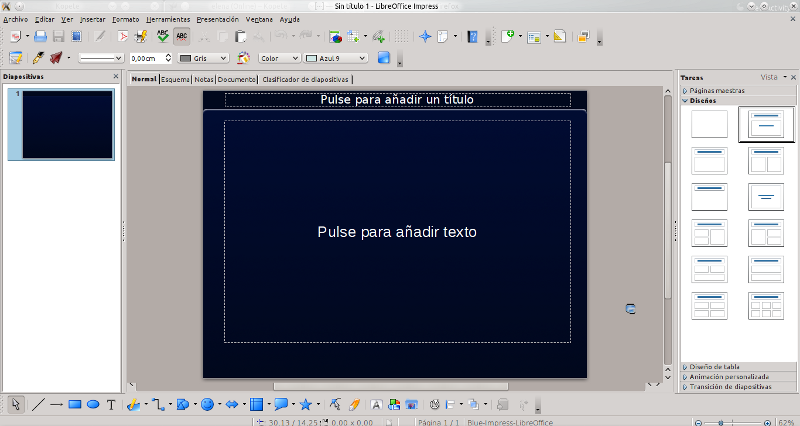This screenshot has height=426, width=800.
Task: Click the Print icon in toolbar
Action: (x=141, y=36)
